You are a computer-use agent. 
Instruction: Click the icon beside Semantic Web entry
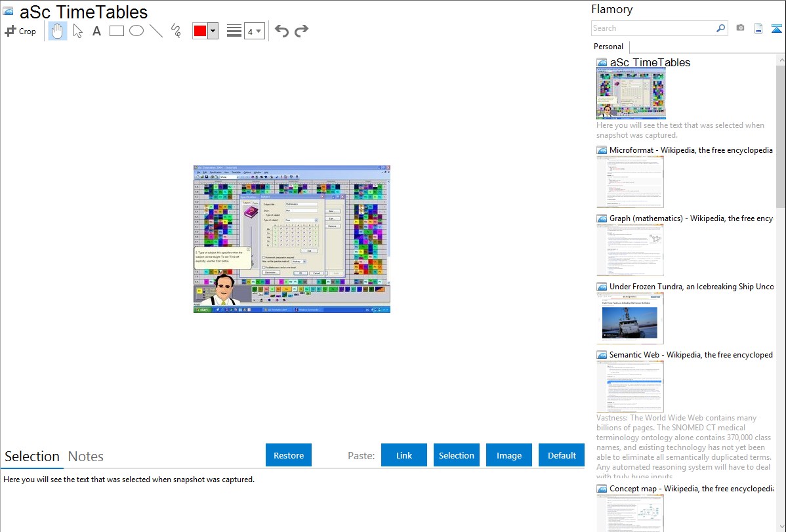pos(602,354)
